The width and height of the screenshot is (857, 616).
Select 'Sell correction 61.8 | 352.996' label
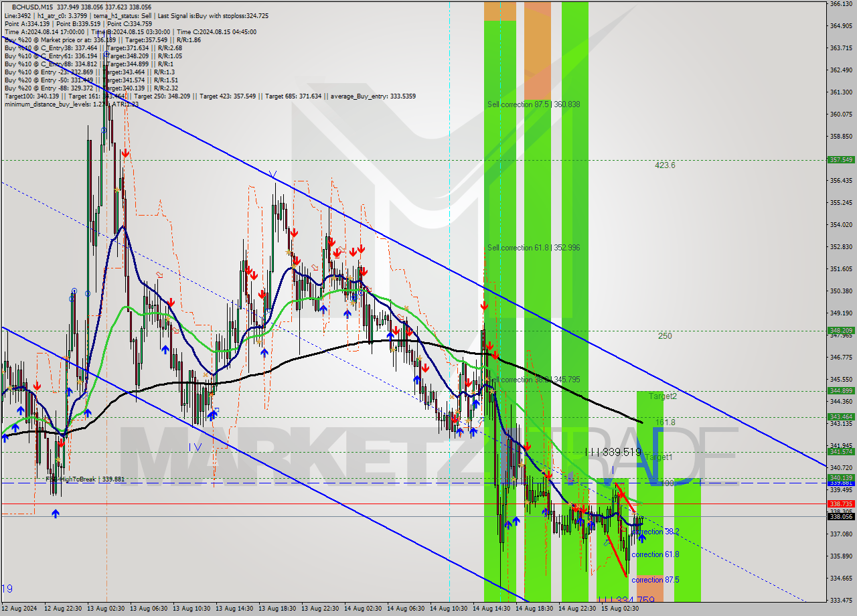534,248
